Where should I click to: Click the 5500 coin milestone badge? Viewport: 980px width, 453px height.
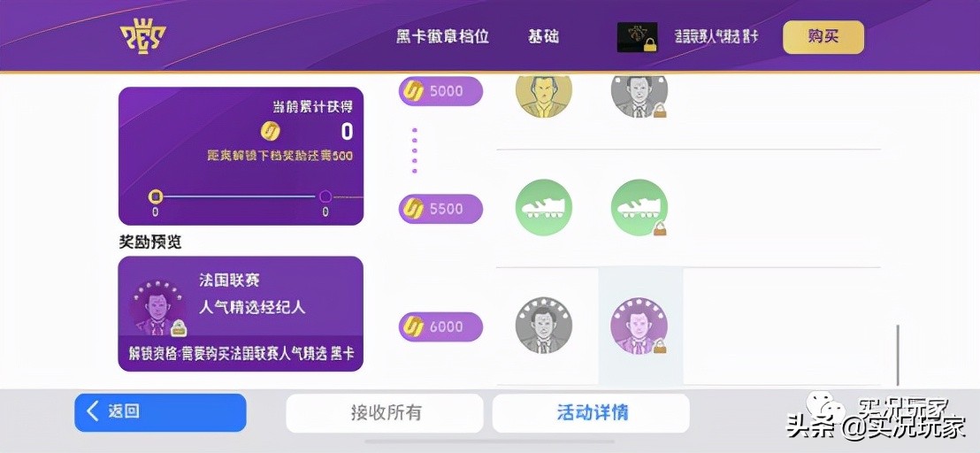tap(441, 208)
